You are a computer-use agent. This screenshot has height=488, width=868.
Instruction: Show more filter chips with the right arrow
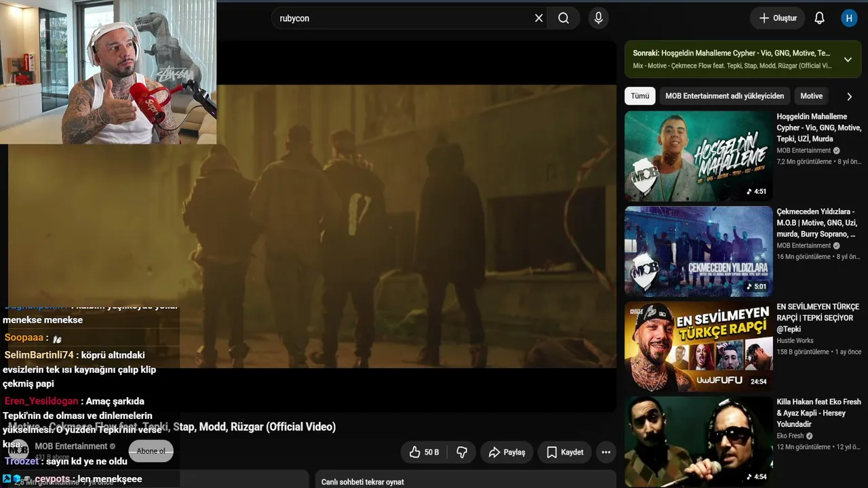coord(849,96)
